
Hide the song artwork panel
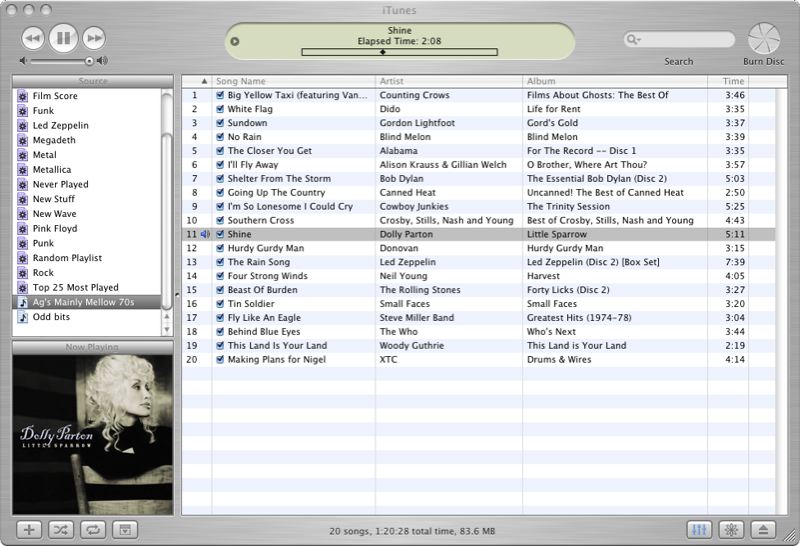coord(125,530)
